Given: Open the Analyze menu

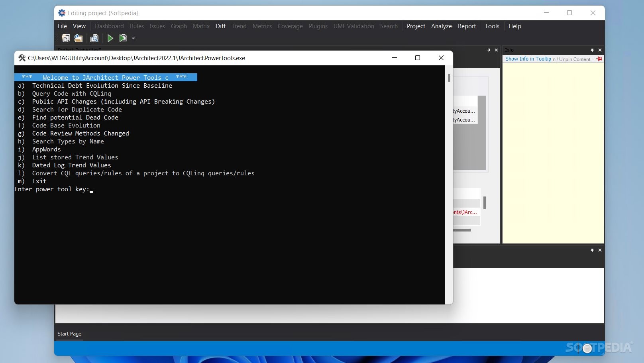Looking at the screenshot, I should 442,26.
